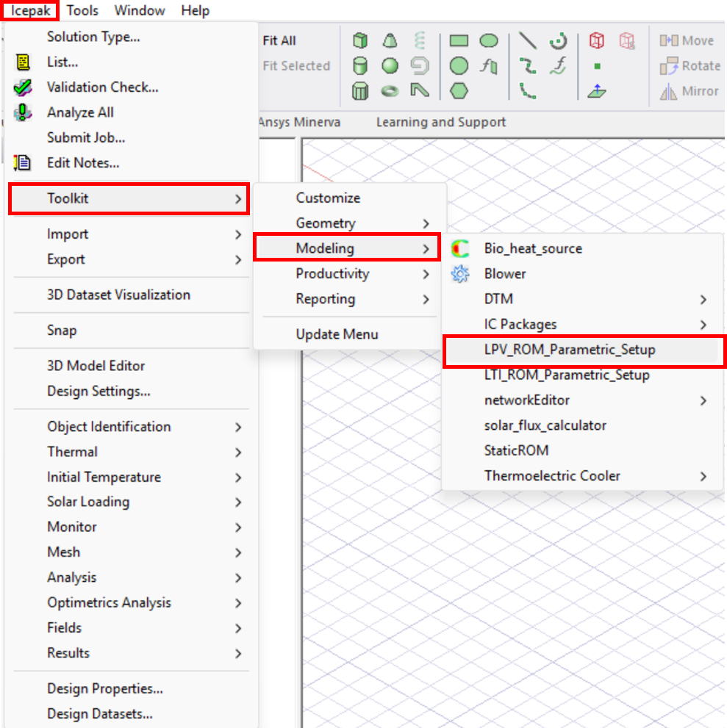Select the Draw ellipse tool
Viewport: 727px width, 728px height.
pyautogui.click(x=489, y=41)
